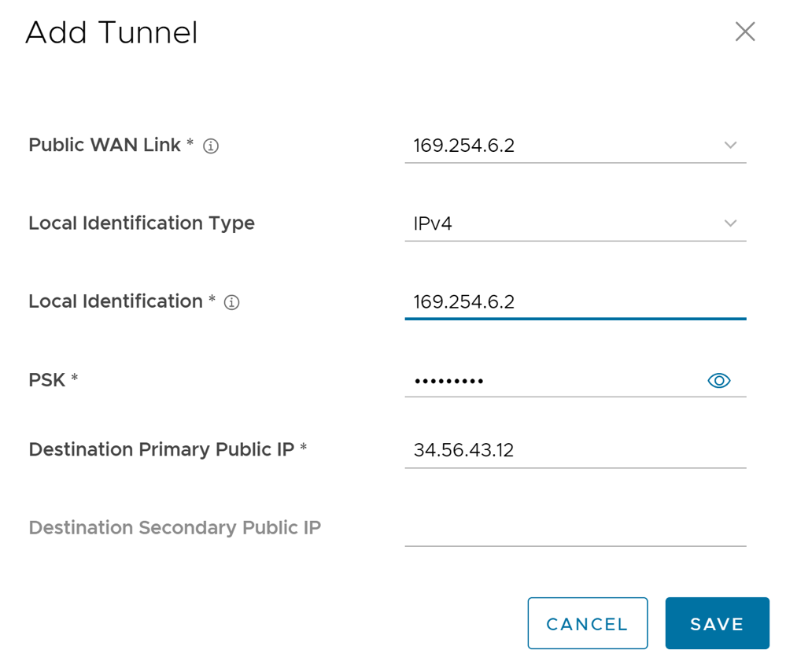
Task: Click the Public WAN Link label text
Action: (x=105, y=146)
